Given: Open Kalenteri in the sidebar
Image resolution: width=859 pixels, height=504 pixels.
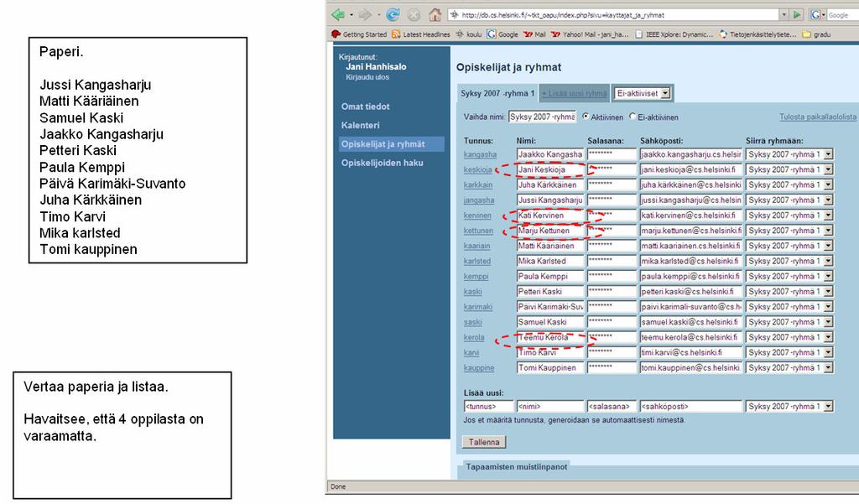Looking at the screenshot, I should (361, 125).
